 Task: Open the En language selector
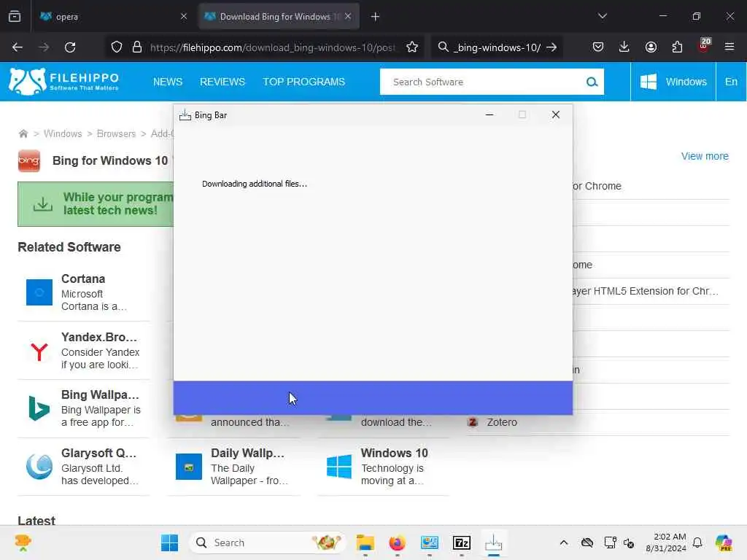pyautogui.click(x=731, y=82)
